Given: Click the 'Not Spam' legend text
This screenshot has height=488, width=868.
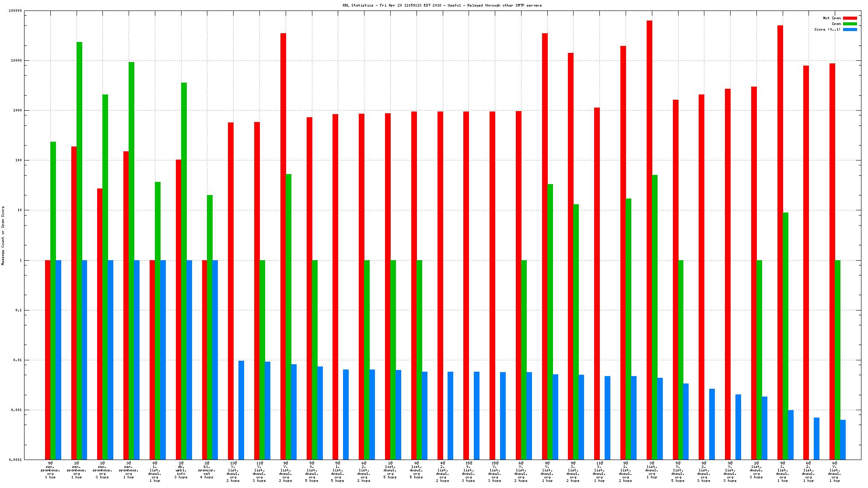Looking at the screenshot, I should (832, 18).
